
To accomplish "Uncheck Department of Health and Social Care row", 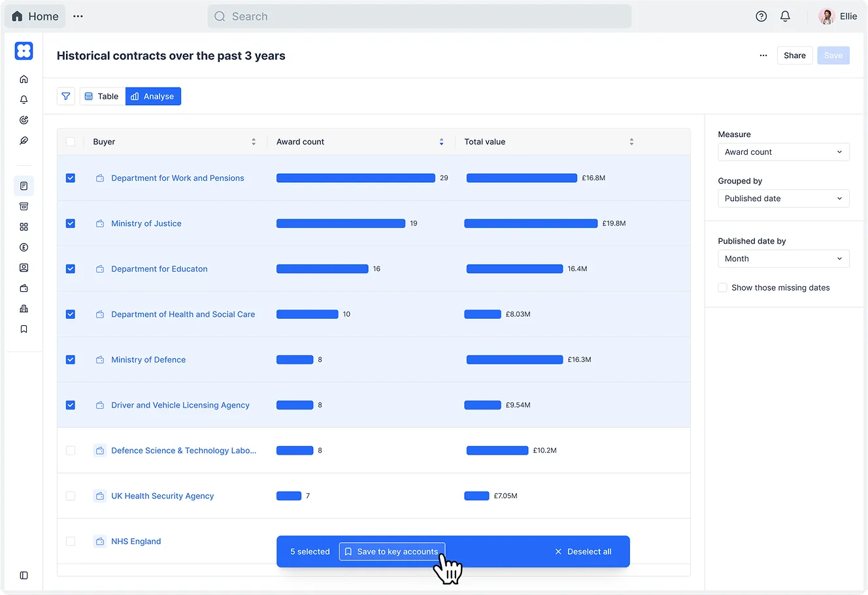I will (71, 314).
